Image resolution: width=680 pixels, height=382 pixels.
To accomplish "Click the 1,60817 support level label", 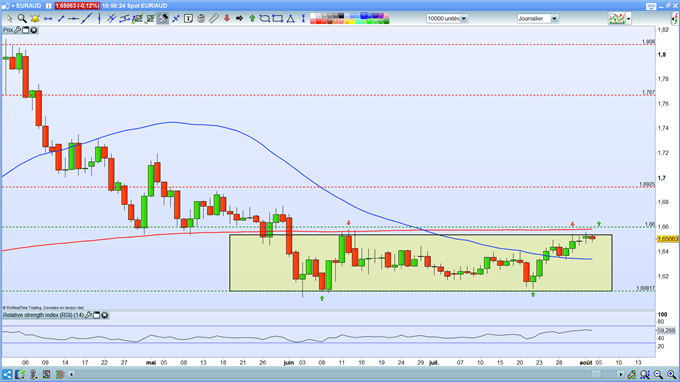I will [x=646, y=288].
